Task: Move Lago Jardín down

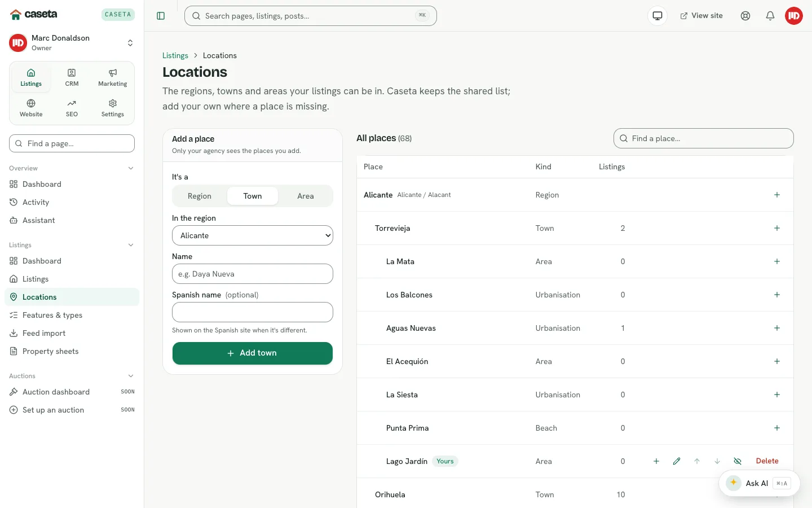Action: 717,461
